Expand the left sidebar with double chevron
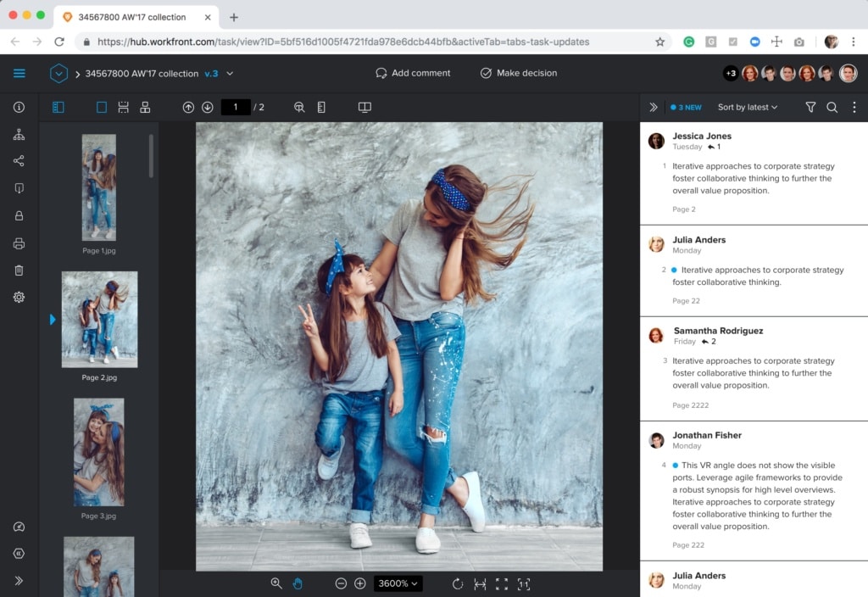 pos(19,580)
